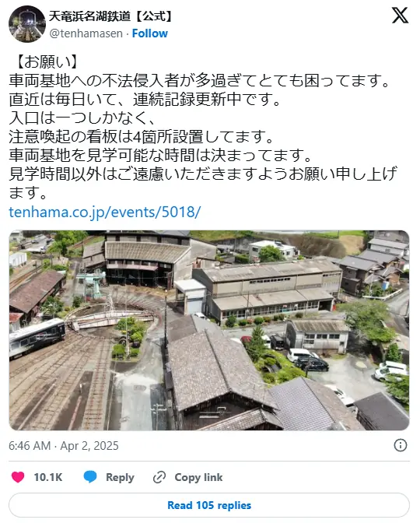Open the circled info icon
The width and height of the screenshot is (420, 523).
tap(401, 445)
